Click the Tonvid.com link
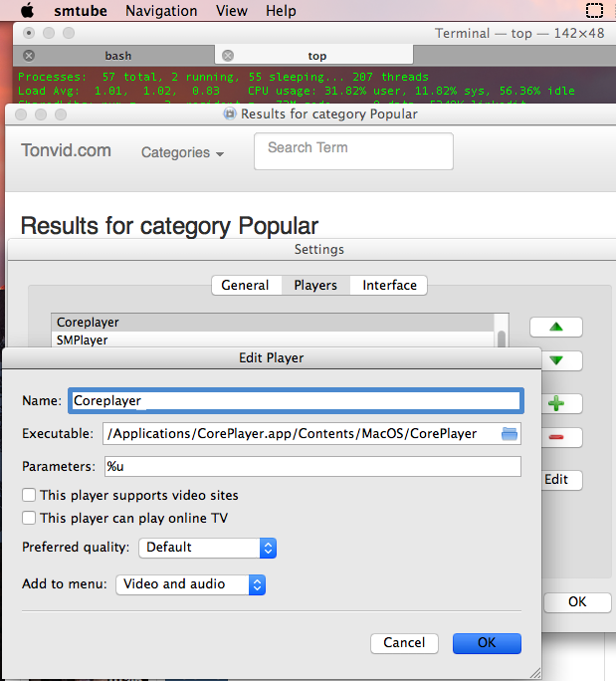The width and height of the screenshot is (616, 681). point(67,150)
